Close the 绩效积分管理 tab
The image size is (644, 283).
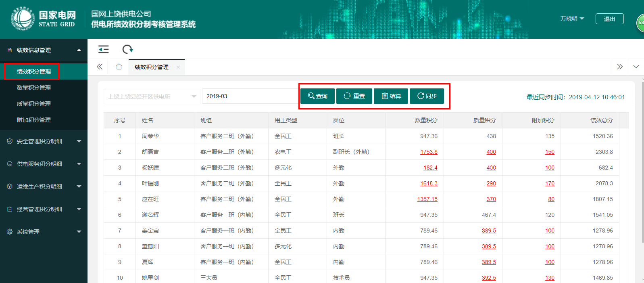coord(178,67)
